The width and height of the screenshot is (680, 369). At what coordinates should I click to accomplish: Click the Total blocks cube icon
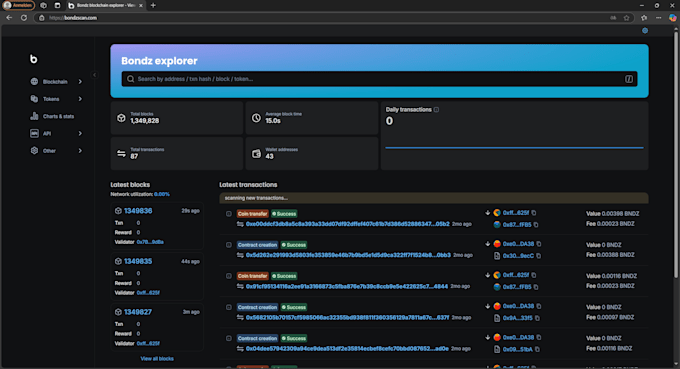pos(121,118)
